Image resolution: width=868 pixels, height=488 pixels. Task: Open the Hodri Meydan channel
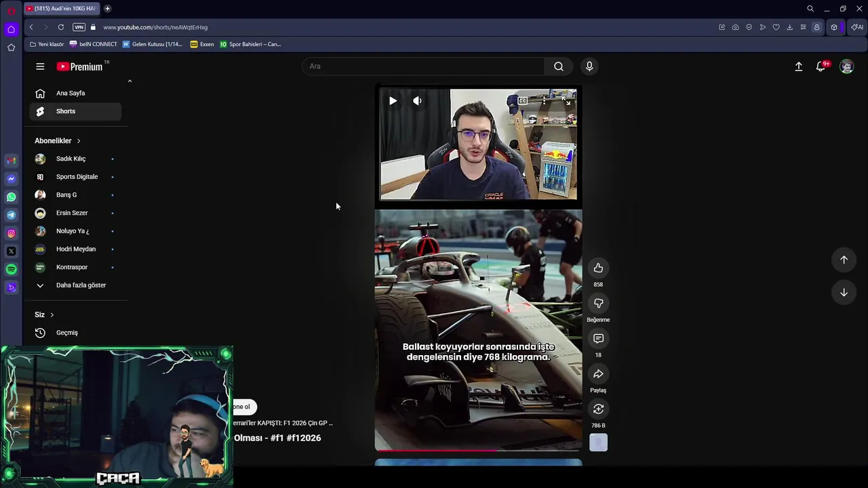(x=75, y=249)
